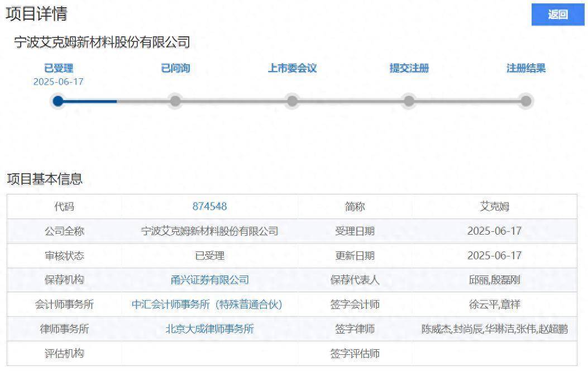Viewport: 588px width, 371px height.
Task: Click the 审核状态 label cell
Action: [64, 256]
